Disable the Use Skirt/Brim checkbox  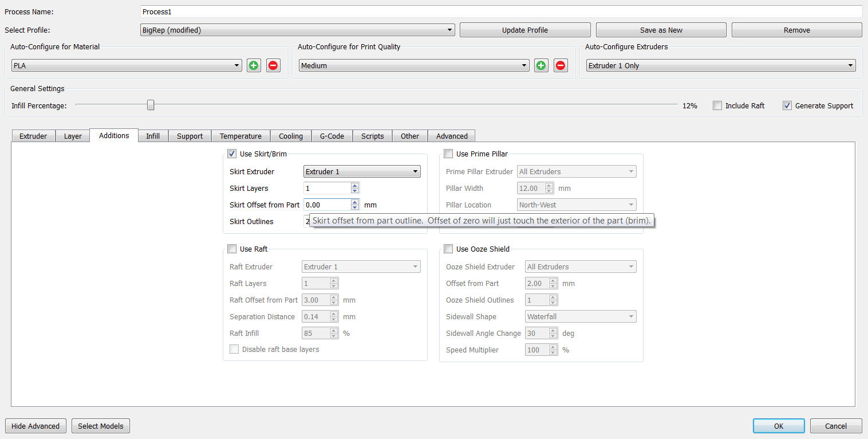[232, 154]
